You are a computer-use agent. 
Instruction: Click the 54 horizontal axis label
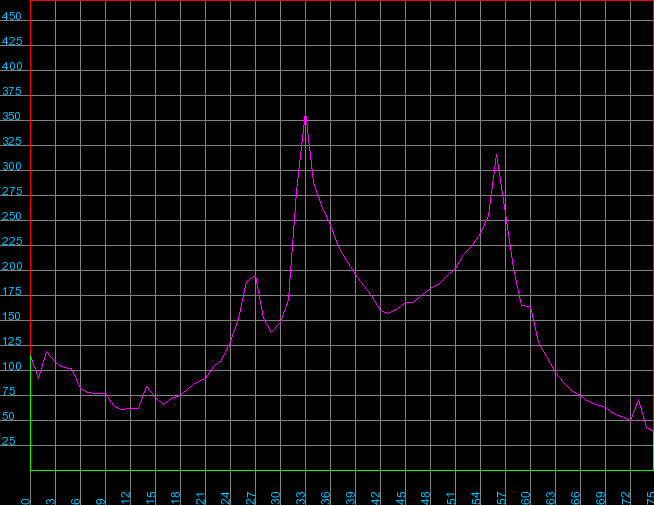click(x=476, y=498)
